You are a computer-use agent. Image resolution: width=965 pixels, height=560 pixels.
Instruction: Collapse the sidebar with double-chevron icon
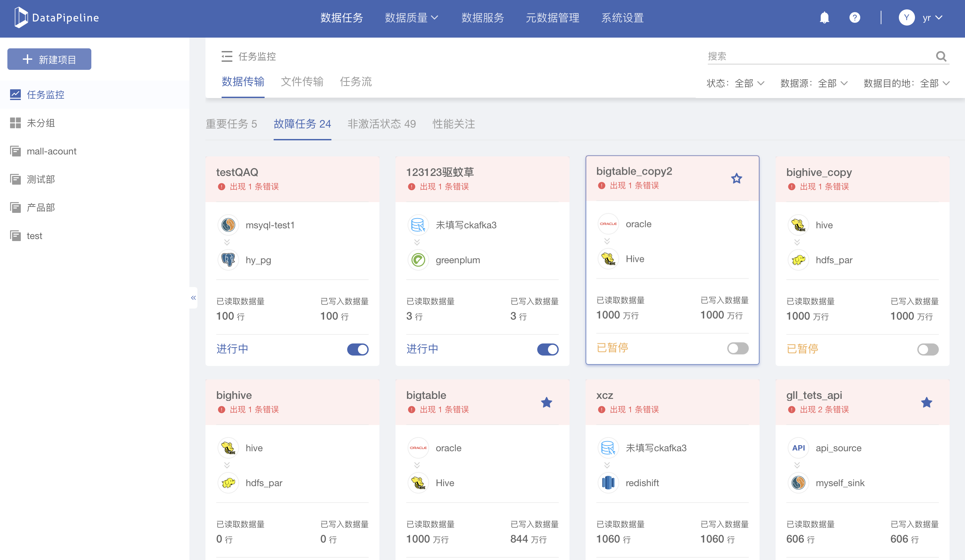tap(193, 297)
